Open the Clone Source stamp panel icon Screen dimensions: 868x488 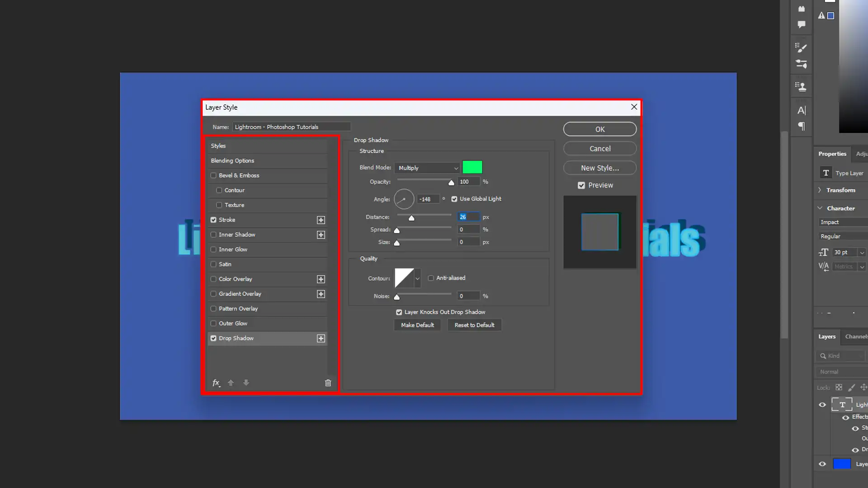(x=801, y=86)
